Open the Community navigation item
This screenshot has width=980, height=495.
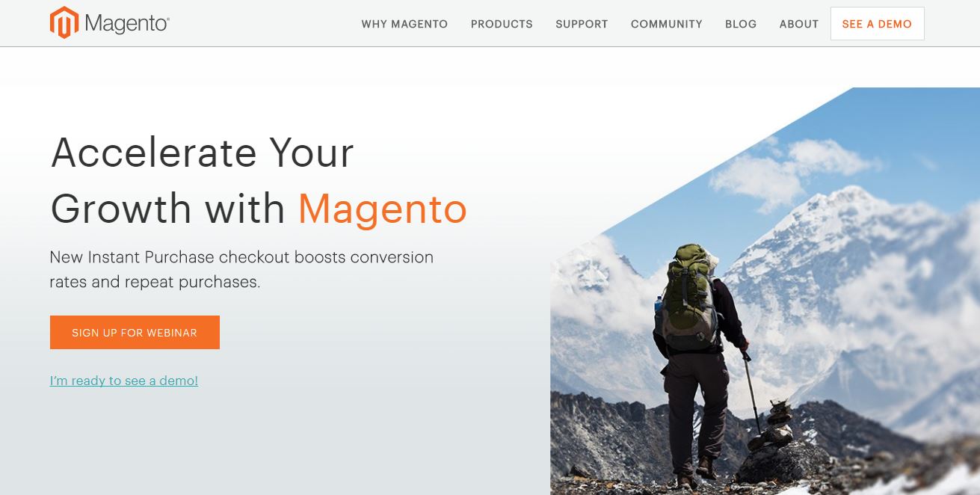tap(667, 24)
